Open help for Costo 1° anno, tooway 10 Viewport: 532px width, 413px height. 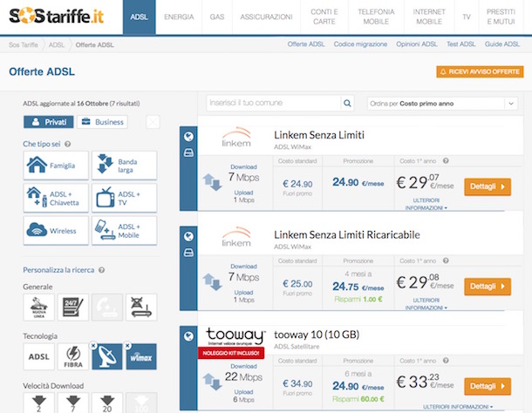click(x=446, y=361)
